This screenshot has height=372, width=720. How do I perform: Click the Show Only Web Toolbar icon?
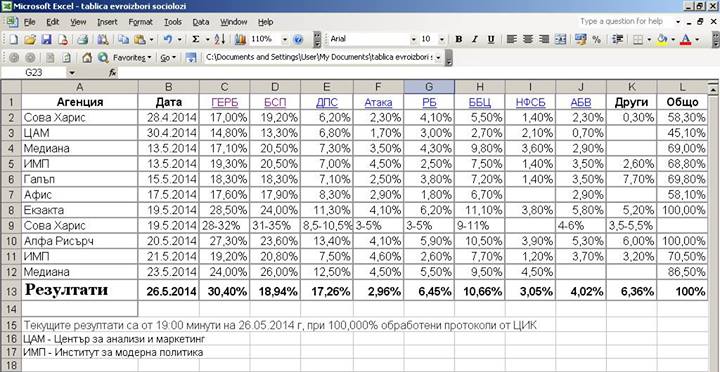(191, 57)
